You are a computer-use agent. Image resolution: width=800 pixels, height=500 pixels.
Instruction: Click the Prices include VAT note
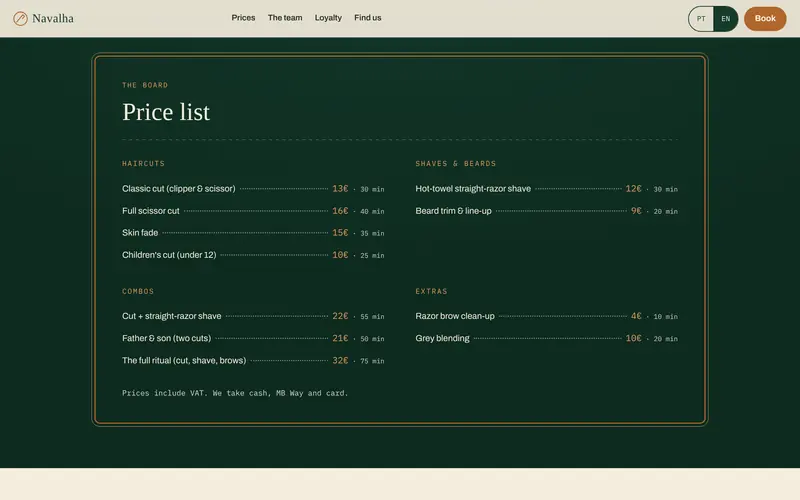235,393
